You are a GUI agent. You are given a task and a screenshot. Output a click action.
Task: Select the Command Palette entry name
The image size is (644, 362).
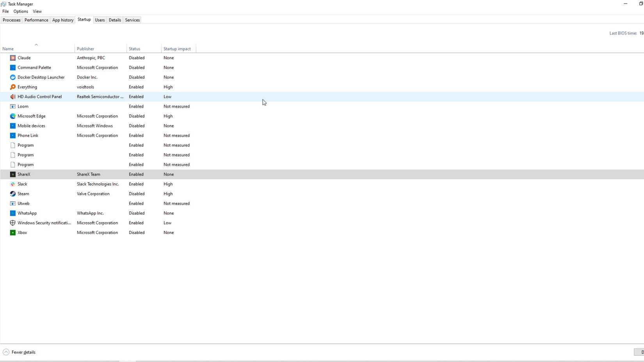34,67
